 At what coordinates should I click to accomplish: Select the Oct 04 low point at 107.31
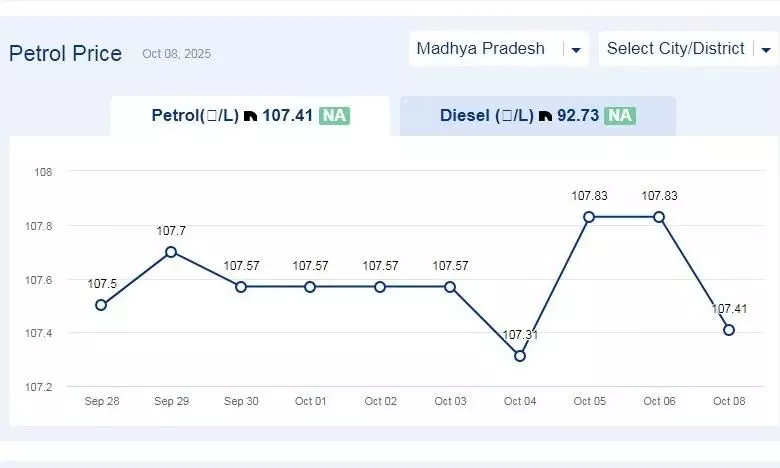tap(520, 356)
